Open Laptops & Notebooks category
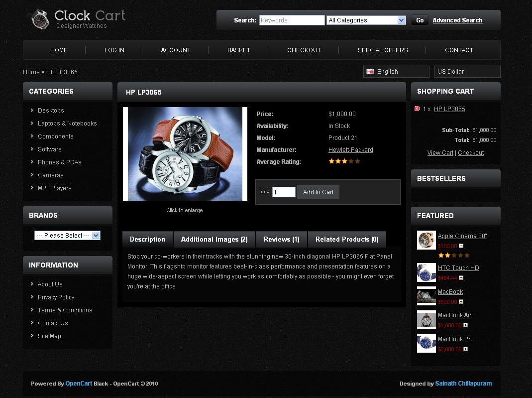 tap(67, 123)
